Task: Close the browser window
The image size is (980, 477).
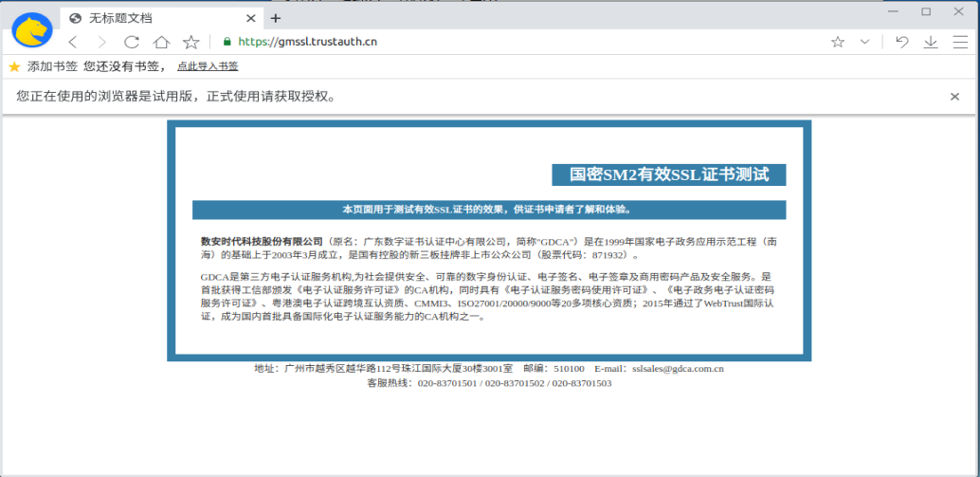Action: (x=958, y=11)
